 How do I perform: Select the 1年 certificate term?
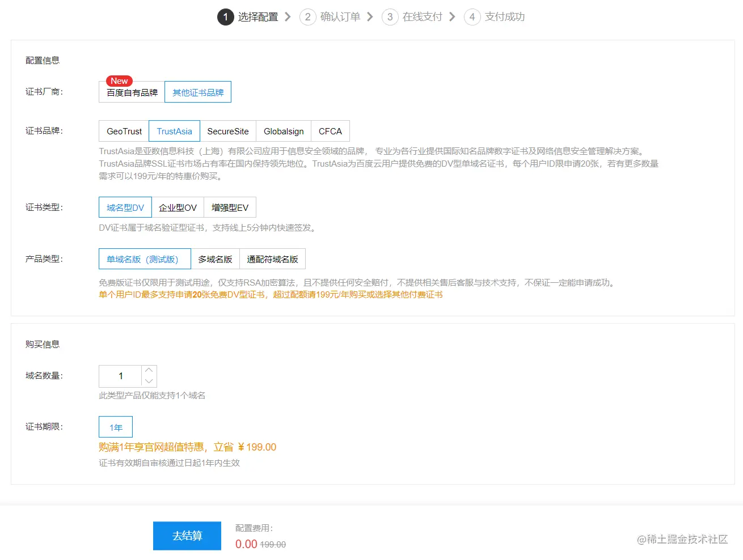tap(116, 427)
